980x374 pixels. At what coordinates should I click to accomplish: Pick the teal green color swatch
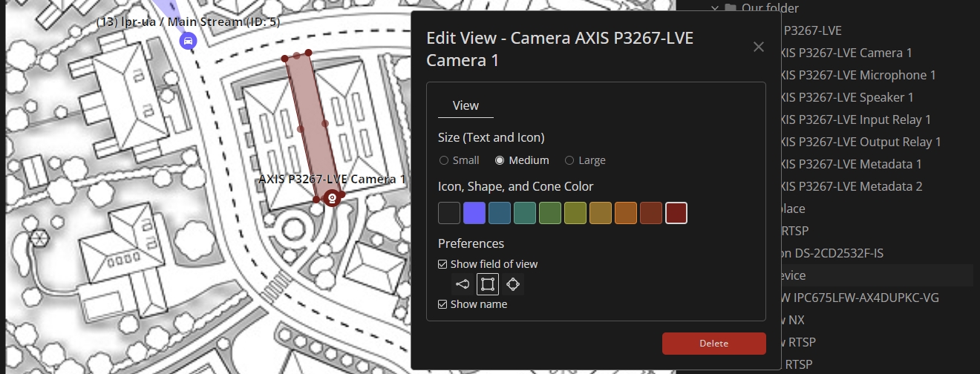[x=525, y=213]
